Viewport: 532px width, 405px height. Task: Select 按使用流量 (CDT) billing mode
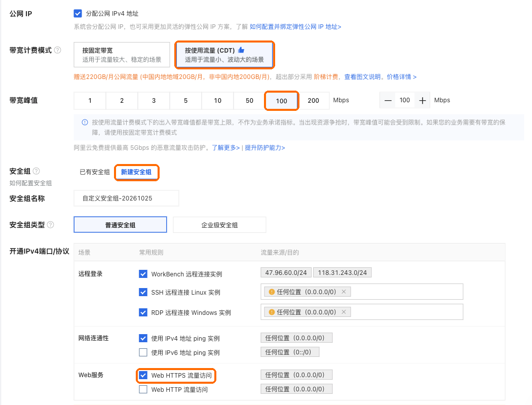[x=224, y=55]
